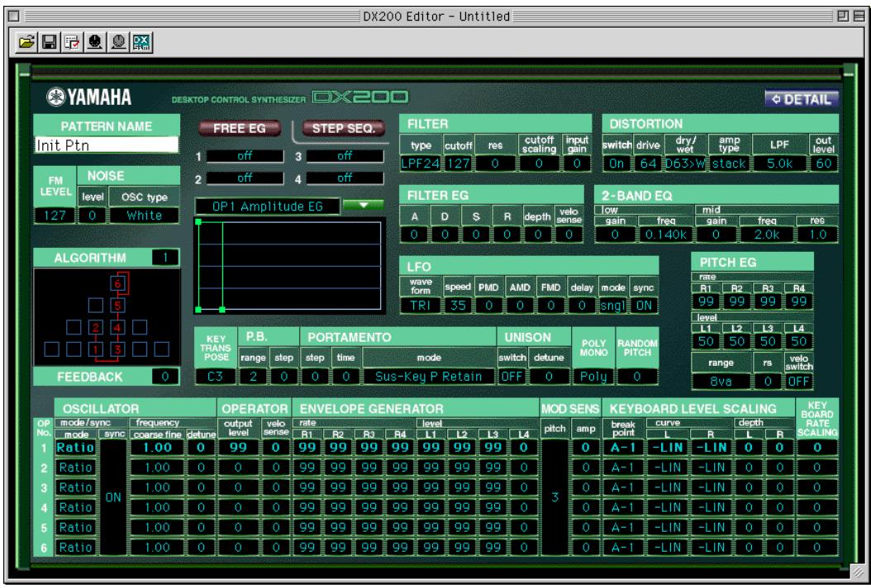Select the distortion drive 64 value
Screen dimensions: 871x588
648,164
